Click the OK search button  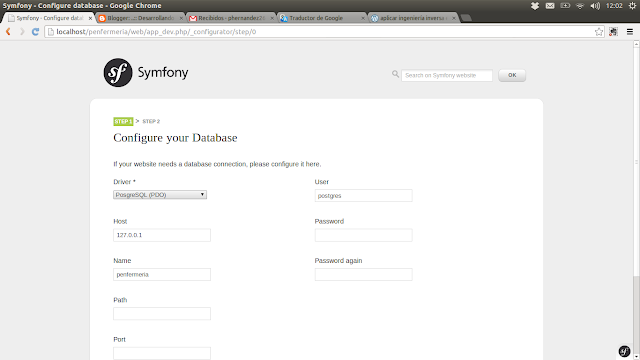coord(512,75)
